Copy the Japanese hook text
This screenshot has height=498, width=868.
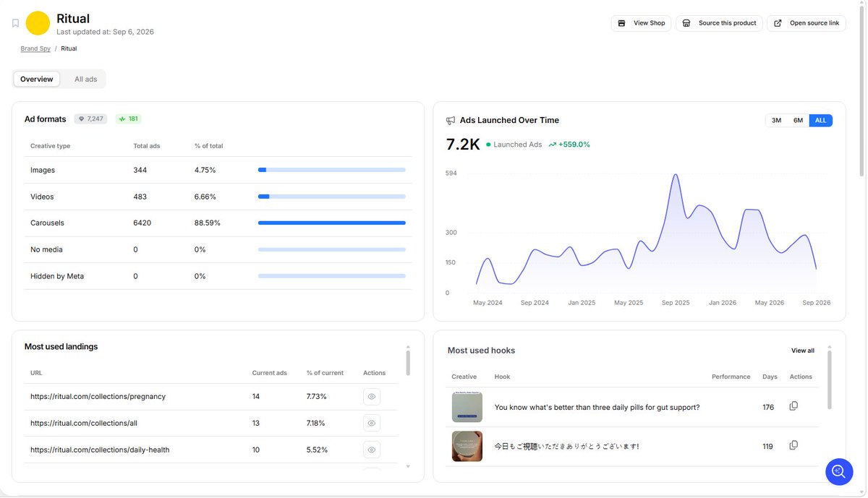point(793,445)
